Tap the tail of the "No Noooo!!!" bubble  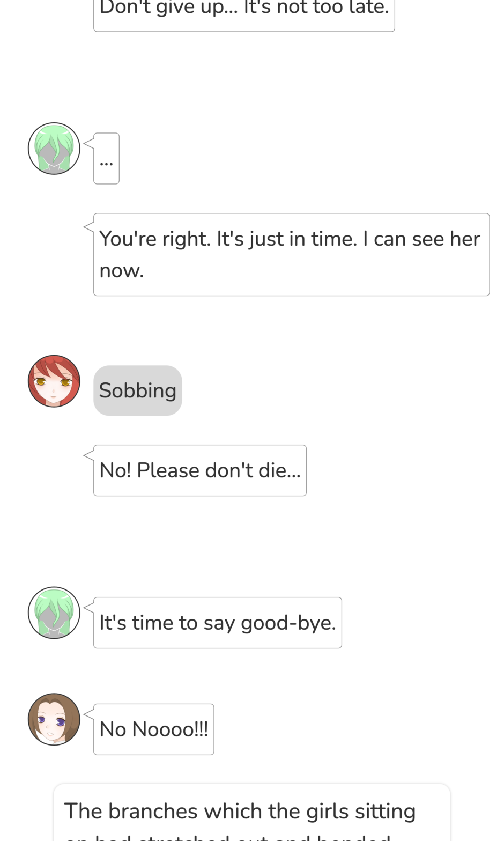click(89, 714)
